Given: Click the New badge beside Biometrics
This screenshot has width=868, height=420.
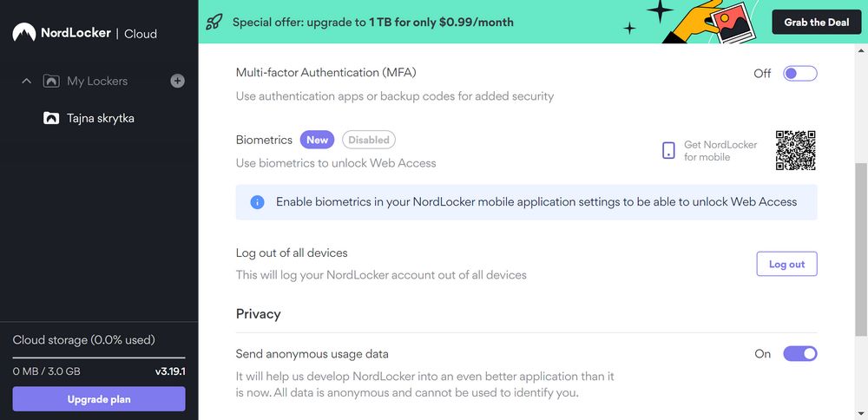Looking at the screenshot, I should pos(317,140).
